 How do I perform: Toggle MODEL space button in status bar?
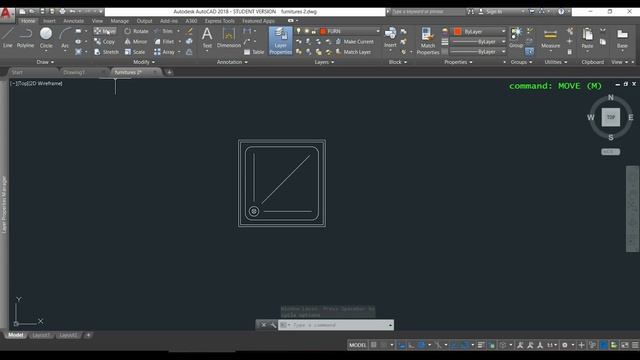[x=358, y=345]
